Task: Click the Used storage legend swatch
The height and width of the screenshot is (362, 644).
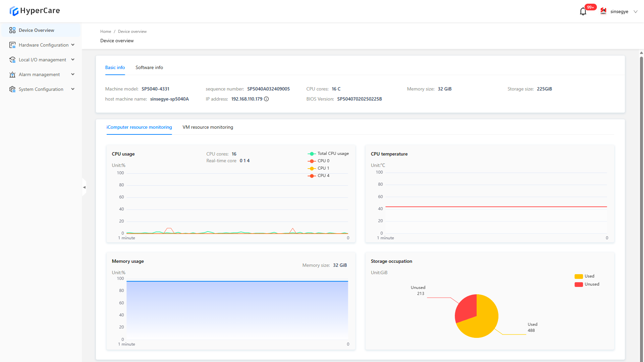Action: coord(579,276)
